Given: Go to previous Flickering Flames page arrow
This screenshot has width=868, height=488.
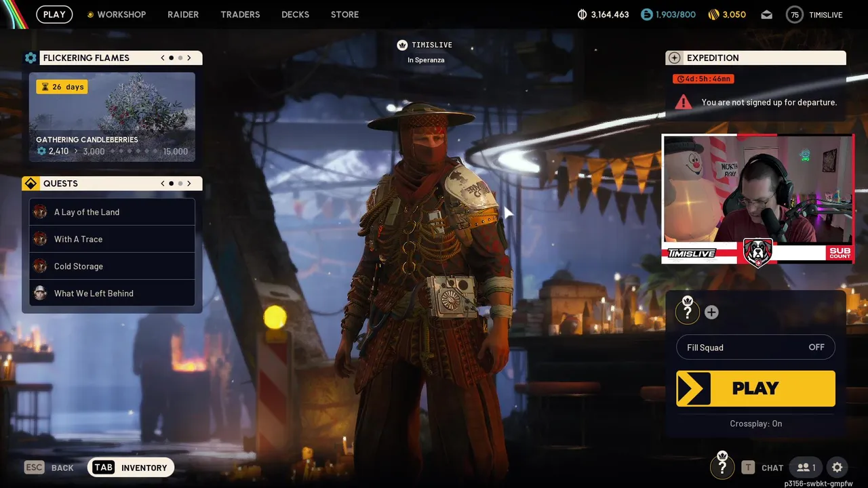Looking at the screenshot, I should tap(163, 58).
